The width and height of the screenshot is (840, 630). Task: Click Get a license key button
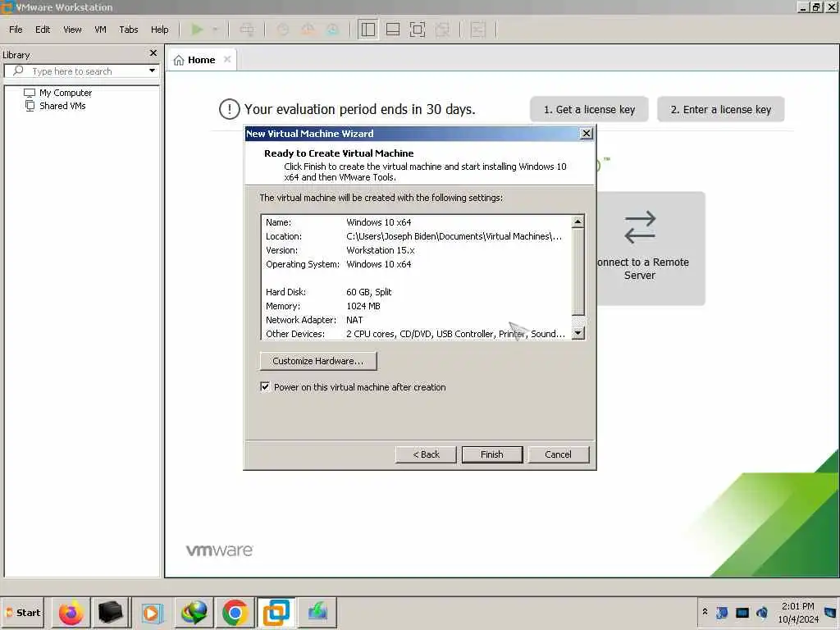coord(589,109)
